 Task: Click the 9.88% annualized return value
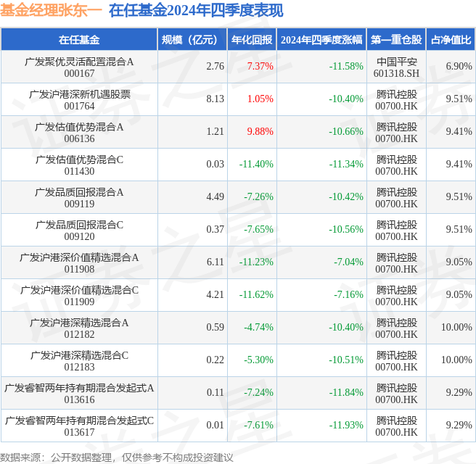[260, 131]
